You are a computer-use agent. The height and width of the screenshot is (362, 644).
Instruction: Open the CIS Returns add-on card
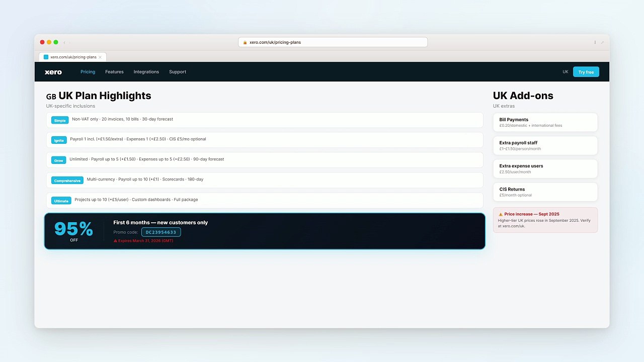tap(545, 192)
